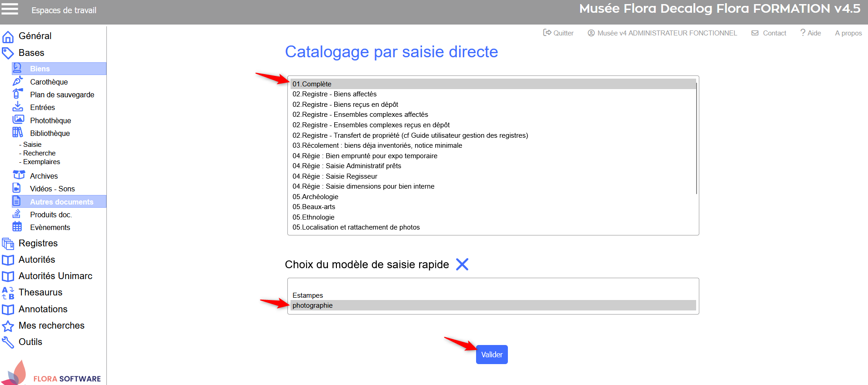Open the hamburger menu icon
Viewport: 868px width, 385px height.
10,9
